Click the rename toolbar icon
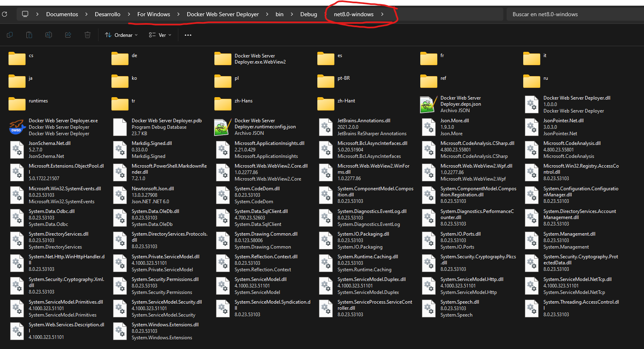The height and width of the screenshot is (349, 644). tap(49, 35)
